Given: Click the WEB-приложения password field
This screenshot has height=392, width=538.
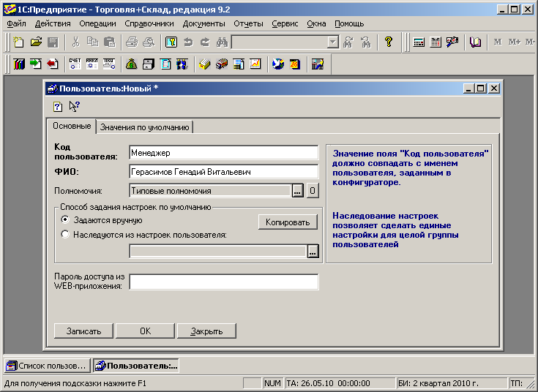Looking at the screenshot, I should click(224, 282).
